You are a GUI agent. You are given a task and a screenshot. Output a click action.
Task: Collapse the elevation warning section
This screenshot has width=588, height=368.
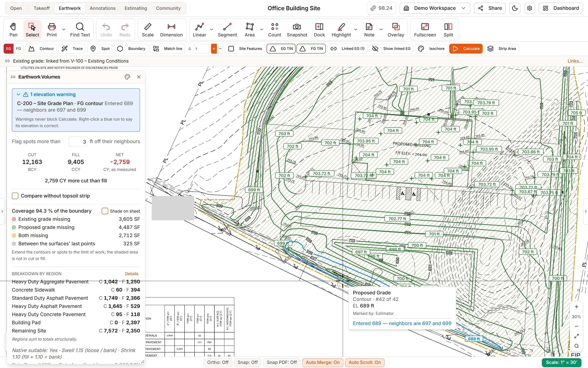pyautogui.click(x=18, y=94)
